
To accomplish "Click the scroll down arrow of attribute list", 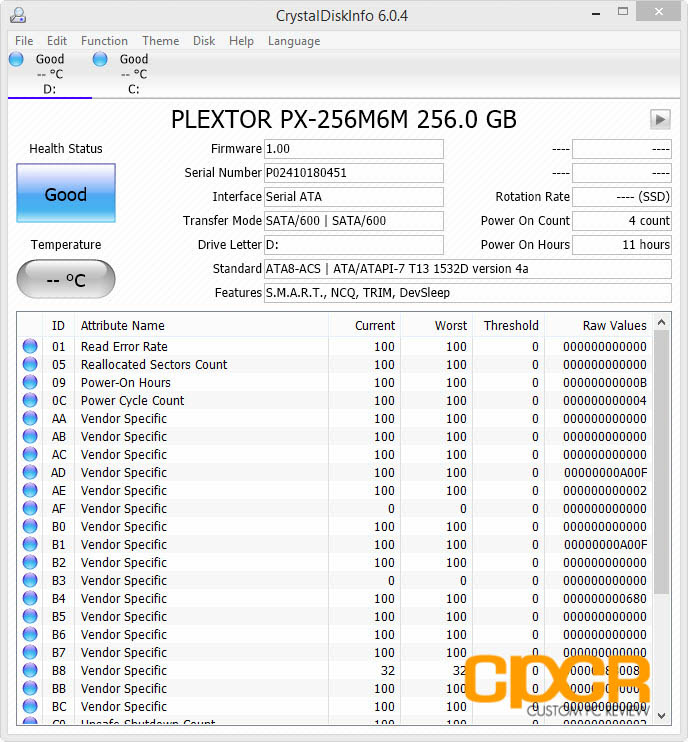I will pos(662,716).
